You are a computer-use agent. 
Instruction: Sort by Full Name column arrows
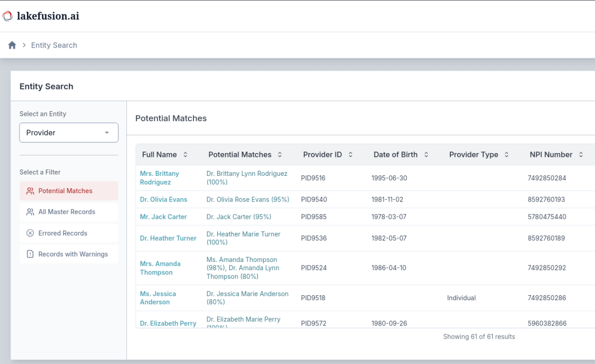click(x=185, y=155)
